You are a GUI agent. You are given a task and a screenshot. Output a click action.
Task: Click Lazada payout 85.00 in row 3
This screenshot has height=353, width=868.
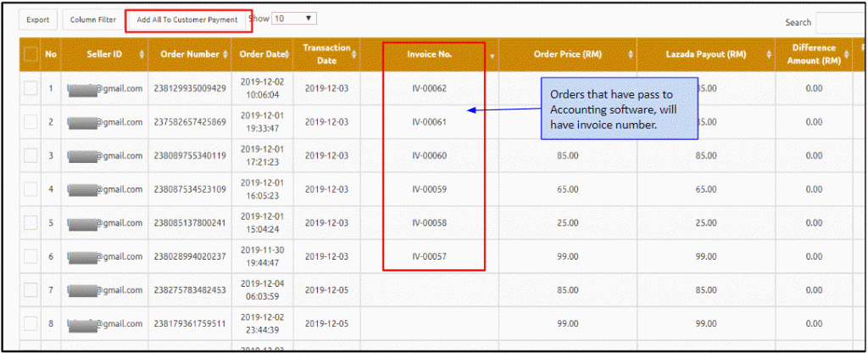(x=706, y=156)
